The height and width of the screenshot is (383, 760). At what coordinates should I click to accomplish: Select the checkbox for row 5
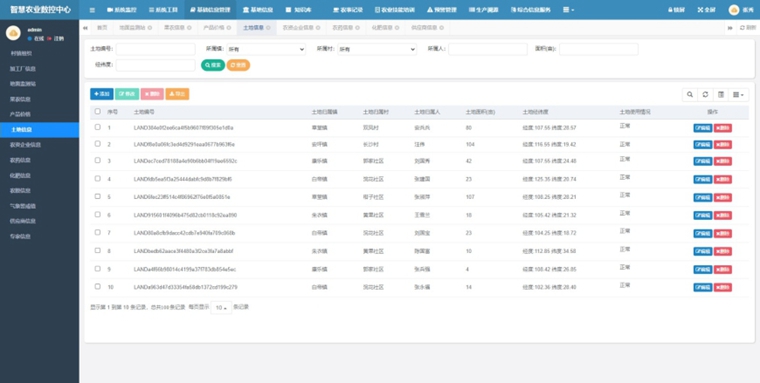pos(97,196)
